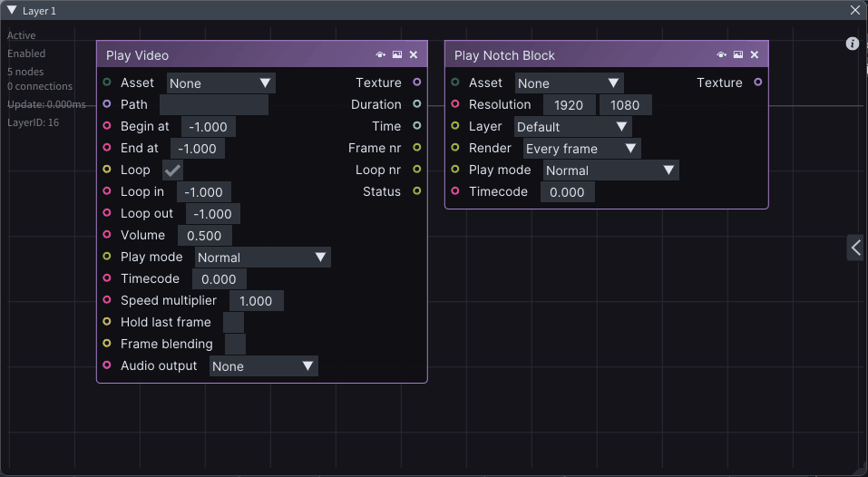Click the Volume 0.500 field
Image resolution: width=868 pixels, height=477 pixels.
click(204, 236)
